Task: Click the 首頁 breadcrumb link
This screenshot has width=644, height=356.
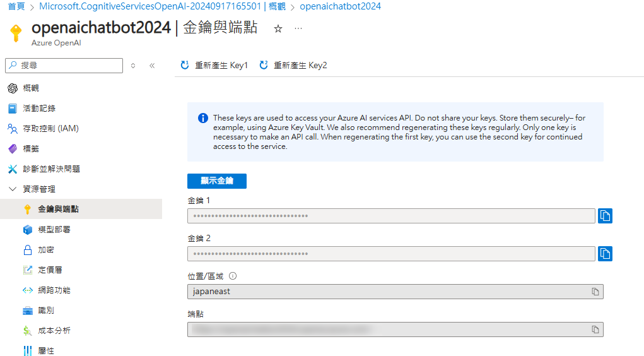Action: click(x=16, y=6)
